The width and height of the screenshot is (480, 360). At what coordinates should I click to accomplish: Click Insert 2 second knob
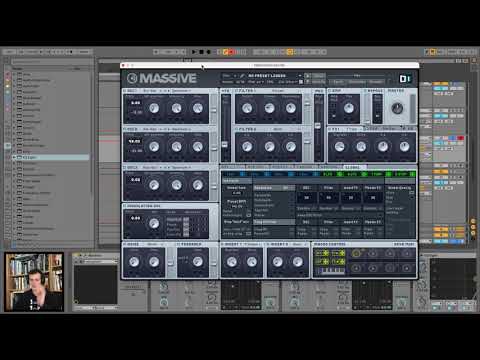point(298,262)
